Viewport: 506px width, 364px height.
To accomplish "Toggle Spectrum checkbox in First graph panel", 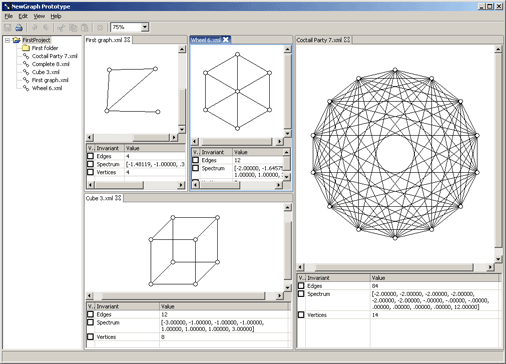I will [90, 164].
